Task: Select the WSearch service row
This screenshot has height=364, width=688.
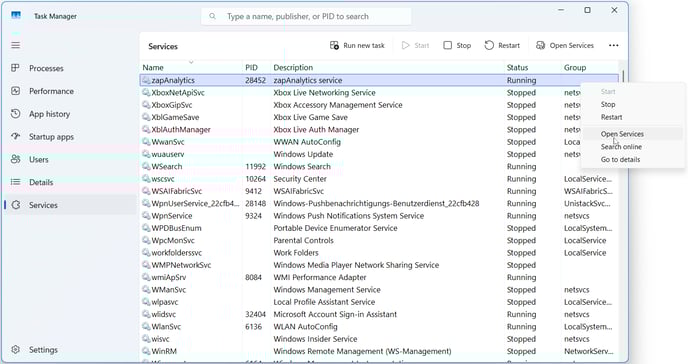Action: click(380, 167)
